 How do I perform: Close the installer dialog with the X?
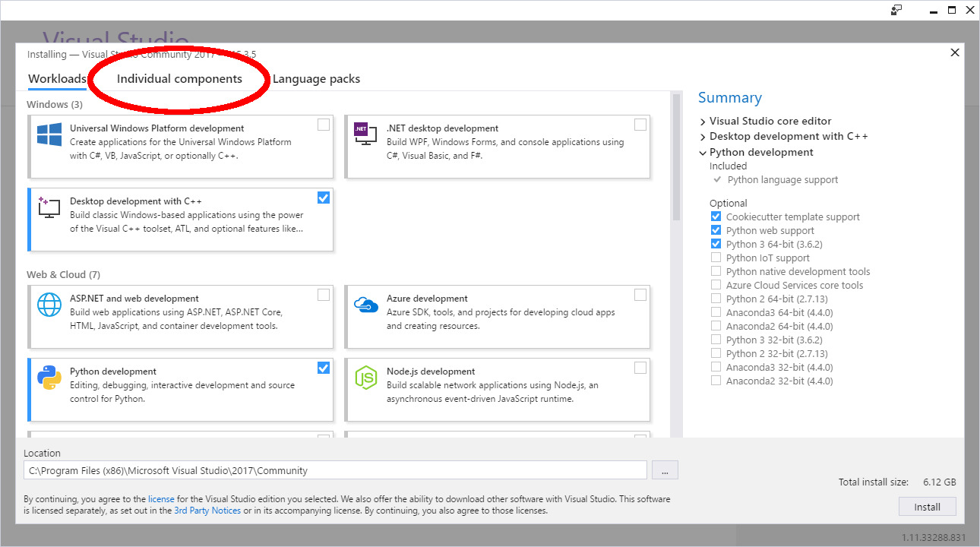point(955,52)
